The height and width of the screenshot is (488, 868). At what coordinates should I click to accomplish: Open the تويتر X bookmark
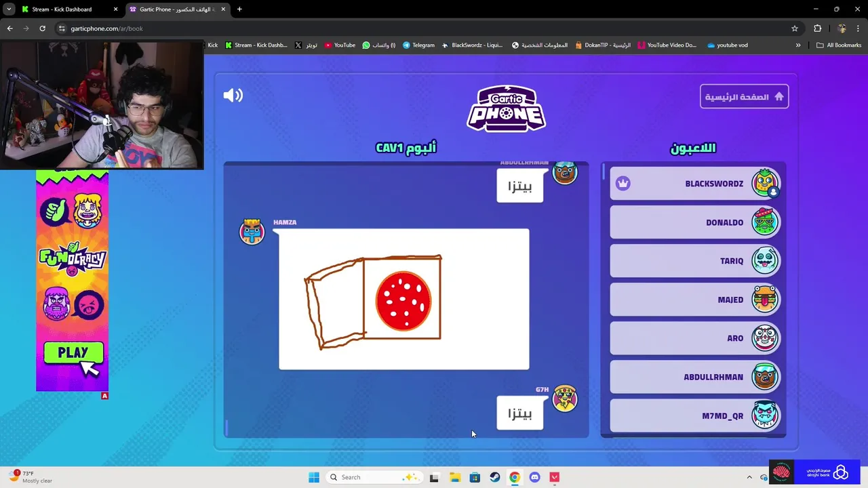(x=306, y=45)
